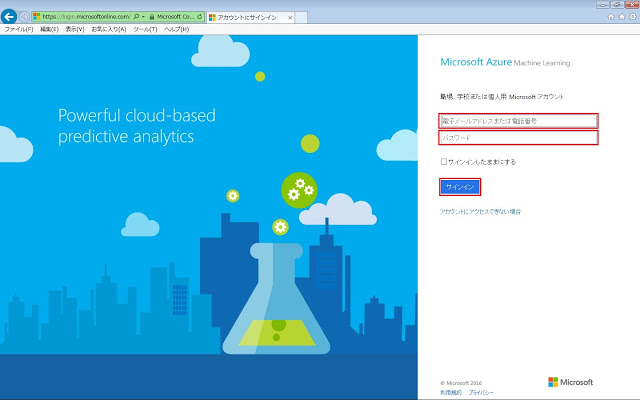Select the アカウントにサインイン browser tab
640x400 pixels.
250,18
